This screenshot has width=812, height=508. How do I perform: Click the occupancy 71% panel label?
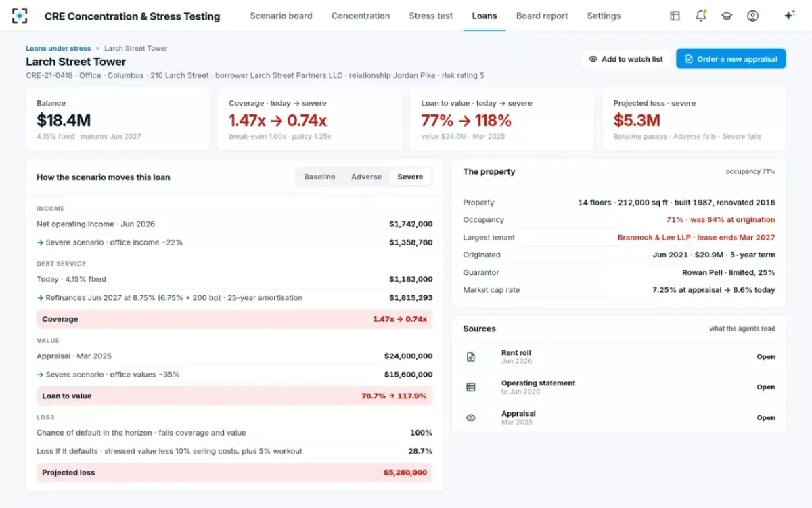click(x=750, y=172)
